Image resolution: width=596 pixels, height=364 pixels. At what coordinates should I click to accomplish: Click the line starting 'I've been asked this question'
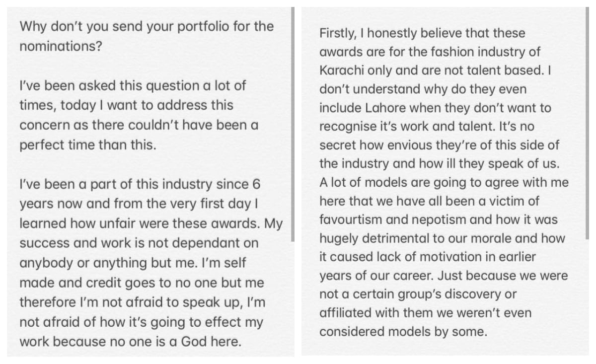133,85
